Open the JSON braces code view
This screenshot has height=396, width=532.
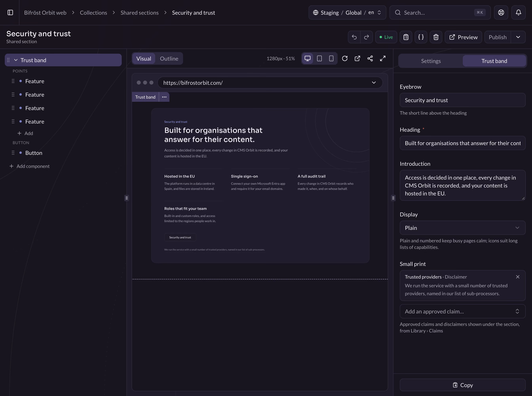[x=421, y=37]
